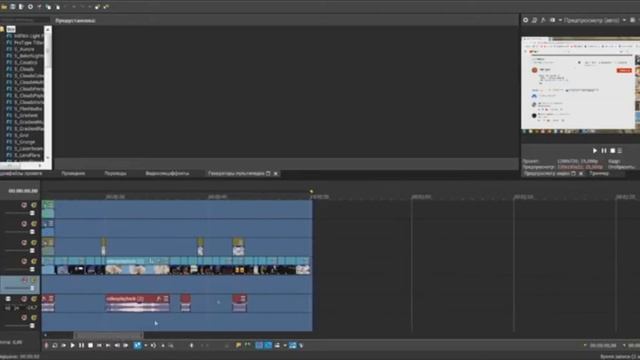Viewport: 640px width, 360px height.
Task: Select S_Grunge in the generators list
Action: [x=25, y=142]
